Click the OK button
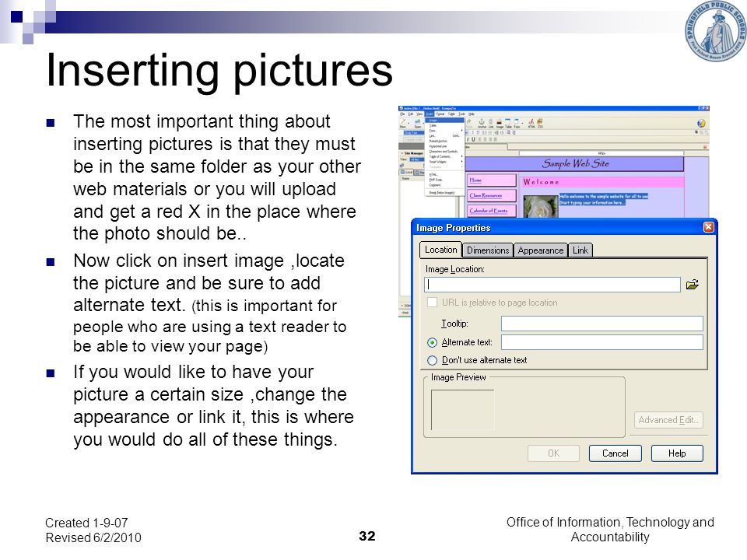747x560 pixels. 553,453
